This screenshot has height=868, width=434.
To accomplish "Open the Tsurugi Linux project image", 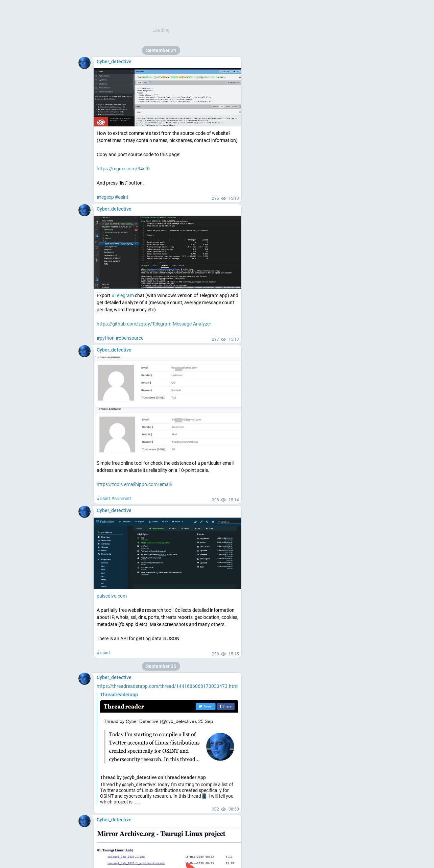I will pyautogui.click(x=167, y=847).
